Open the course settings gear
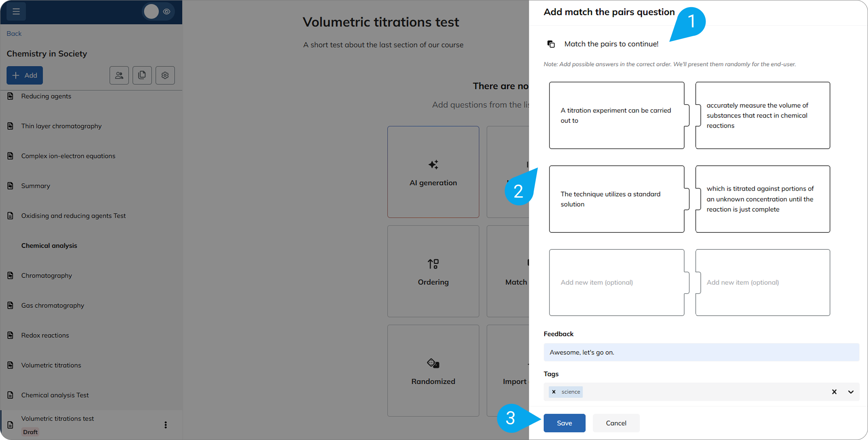 tap(165, 75)
